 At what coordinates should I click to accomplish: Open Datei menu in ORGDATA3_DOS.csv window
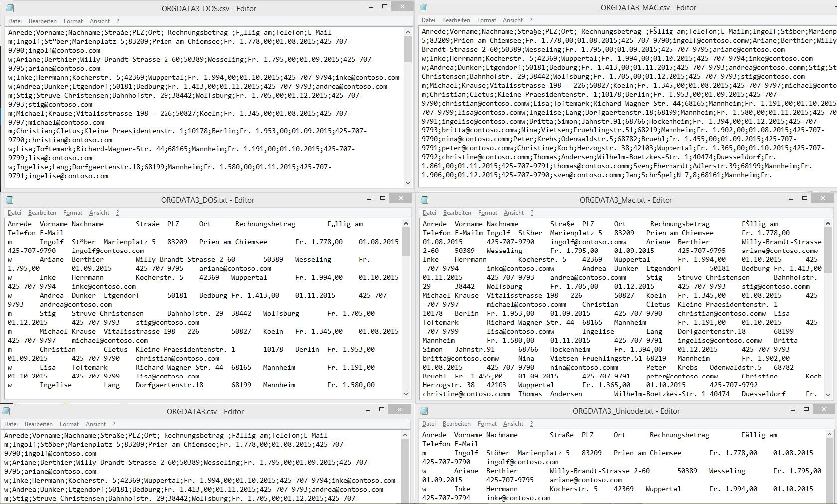(x=15, y=21)
